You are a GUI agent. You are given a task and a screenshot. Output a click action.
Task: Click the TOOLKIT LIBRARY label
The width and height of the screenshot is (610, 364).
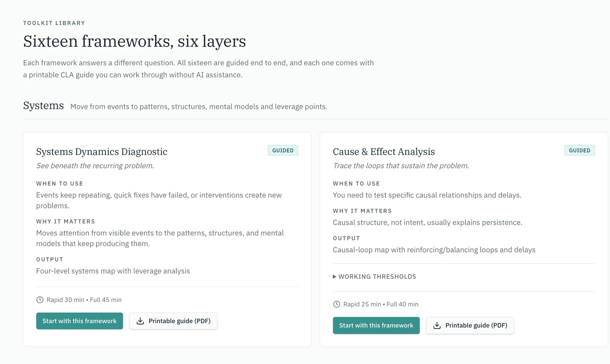point(54,23)
